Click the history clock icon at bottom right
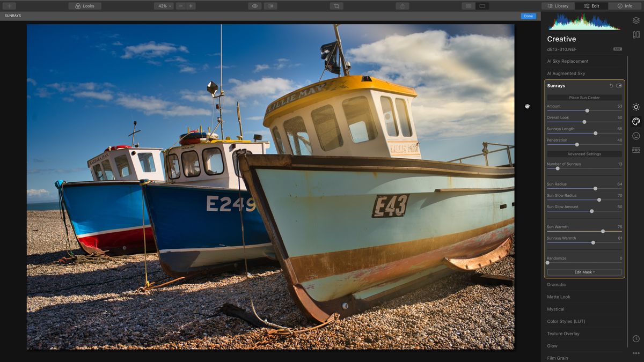The image size is (644, 362). [636, 338]
